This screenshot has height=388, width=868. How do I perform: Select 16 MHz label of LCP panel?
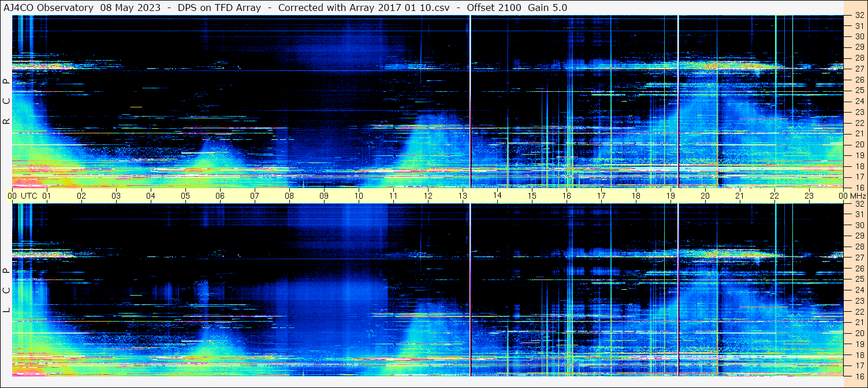(x=859, y=376)
